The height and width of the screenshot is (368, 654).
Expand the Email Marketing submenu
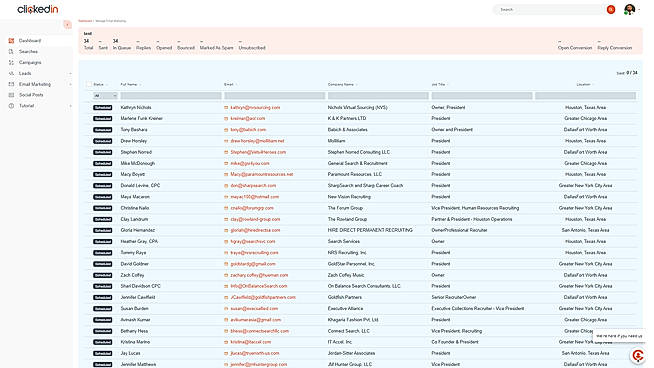pyautogui.click(x=70, y=84)
